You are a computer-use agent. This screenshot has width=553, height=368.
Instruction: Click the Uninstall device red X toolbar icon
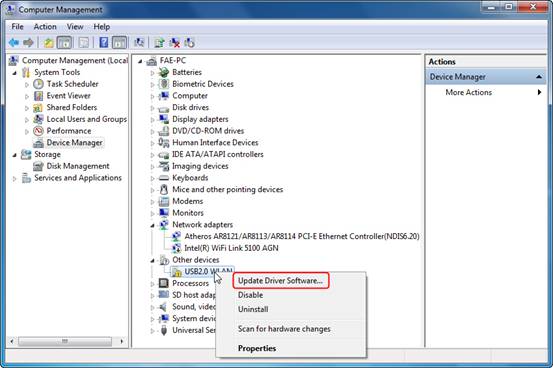pyautogui.click(x=174, y=43)
